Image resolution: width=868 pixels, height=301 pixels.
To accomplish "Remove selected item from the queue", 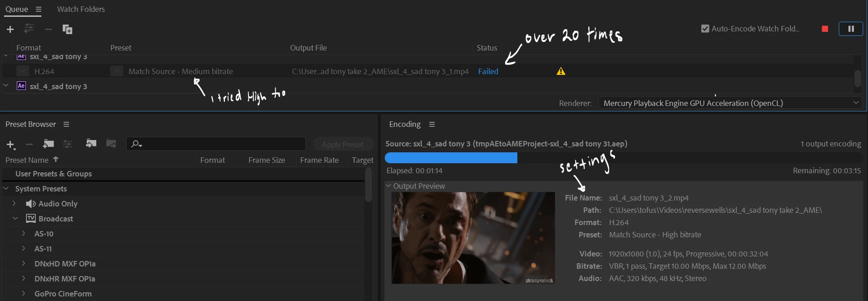I will click(48, 29).
